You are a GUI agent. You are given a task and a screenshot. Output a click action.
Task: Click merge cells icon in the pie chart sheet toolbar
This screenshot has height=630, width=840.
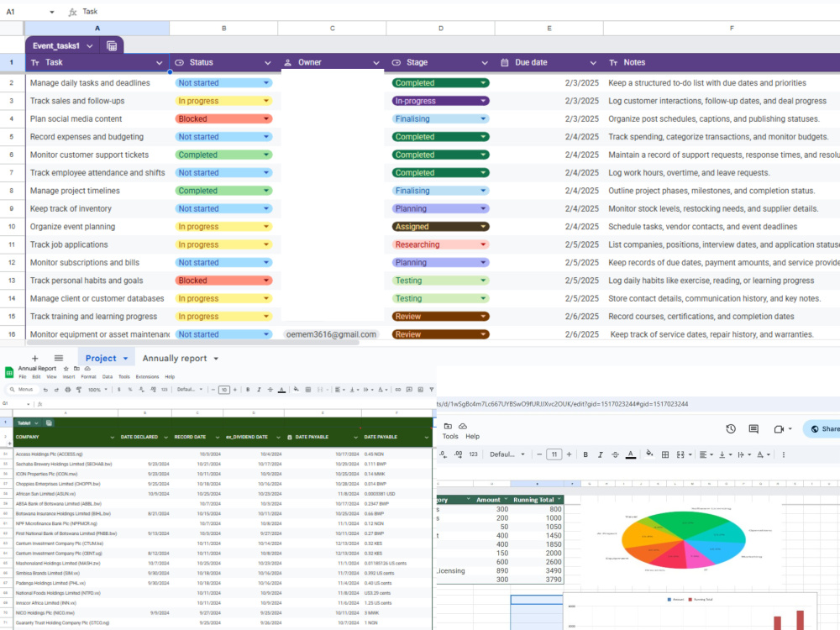point(680,454)
